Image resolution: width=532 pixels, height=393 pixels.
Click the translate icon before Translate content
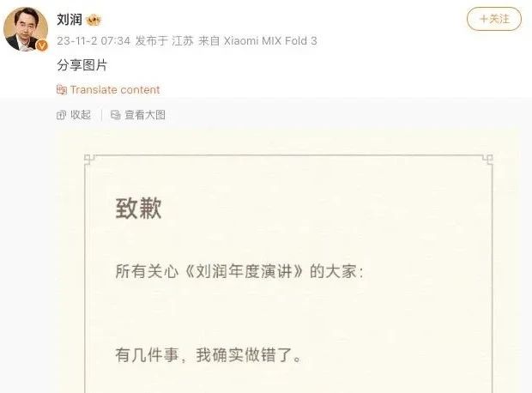pyautogui.click(x=62, y=89)
